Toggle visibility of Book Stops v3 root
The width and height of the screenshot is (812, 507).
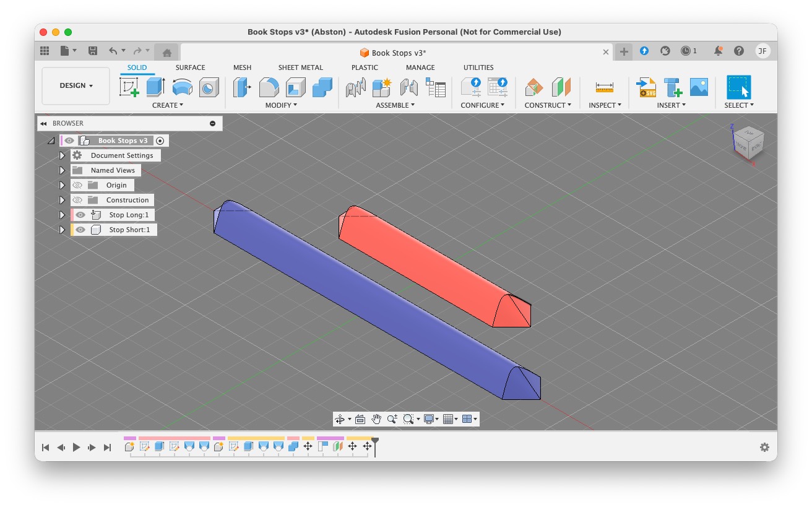pos(69,141)
